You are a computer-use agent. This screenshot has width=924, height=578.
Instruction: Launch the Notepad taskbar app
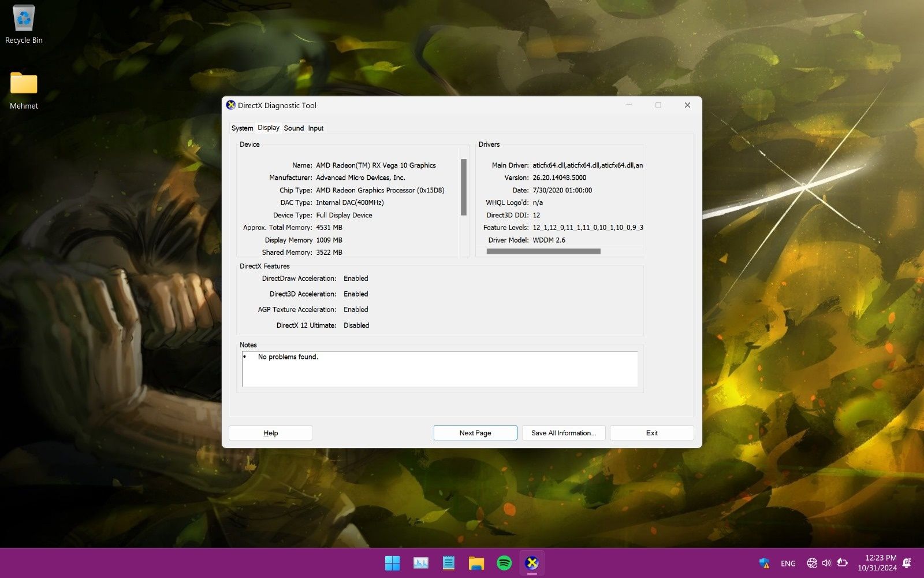tap(448, 563)
